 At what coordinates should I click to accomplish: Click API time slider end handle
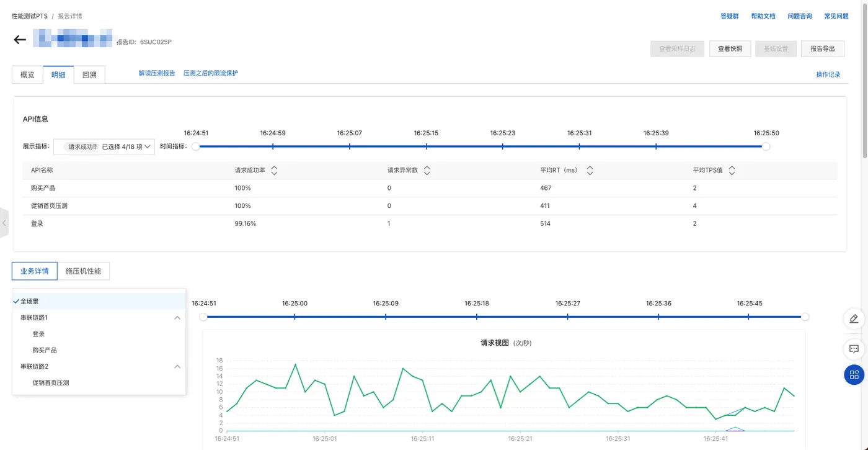(766, 146)
